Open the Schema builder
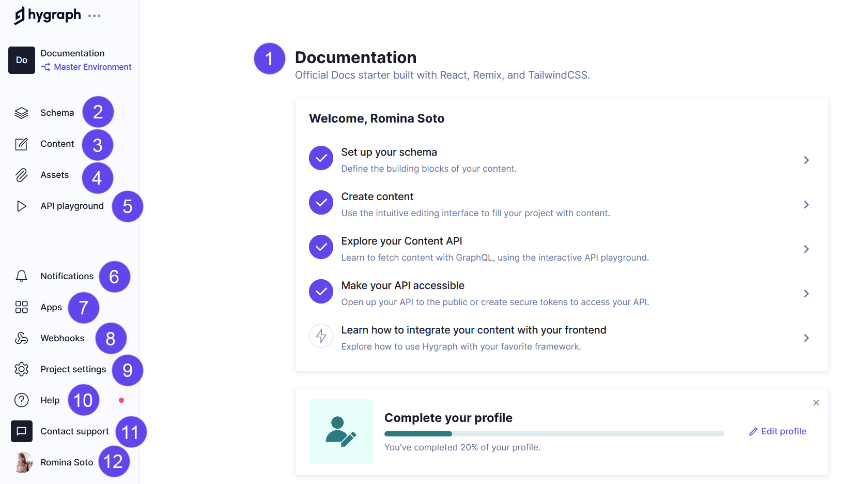This screenshot has width=868, height=484. coord(57,112)
